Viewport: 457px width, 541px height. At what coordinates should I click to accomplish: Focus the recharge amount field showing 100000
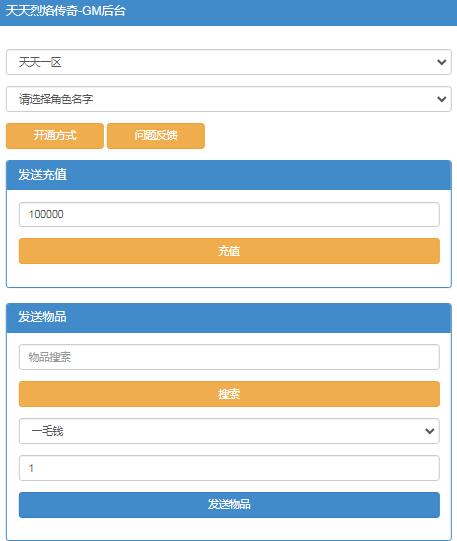pos(229,214)
